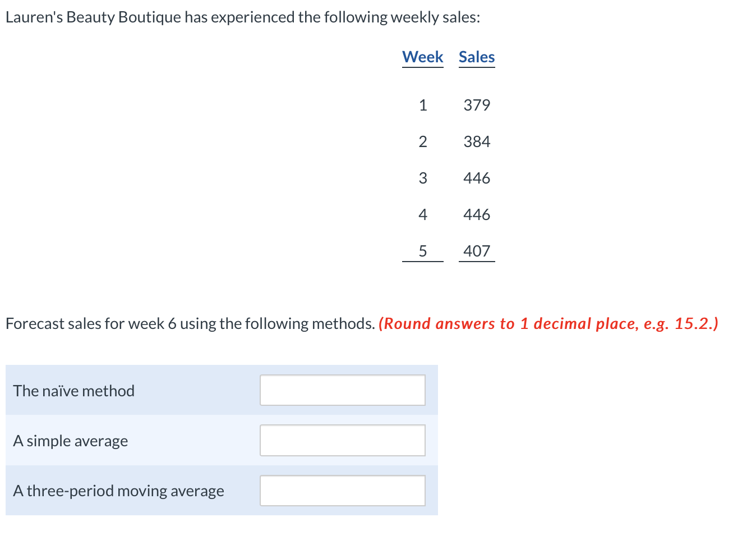Click week number 1 in the table
Viewport: 756px width, 540px height.
423,105
